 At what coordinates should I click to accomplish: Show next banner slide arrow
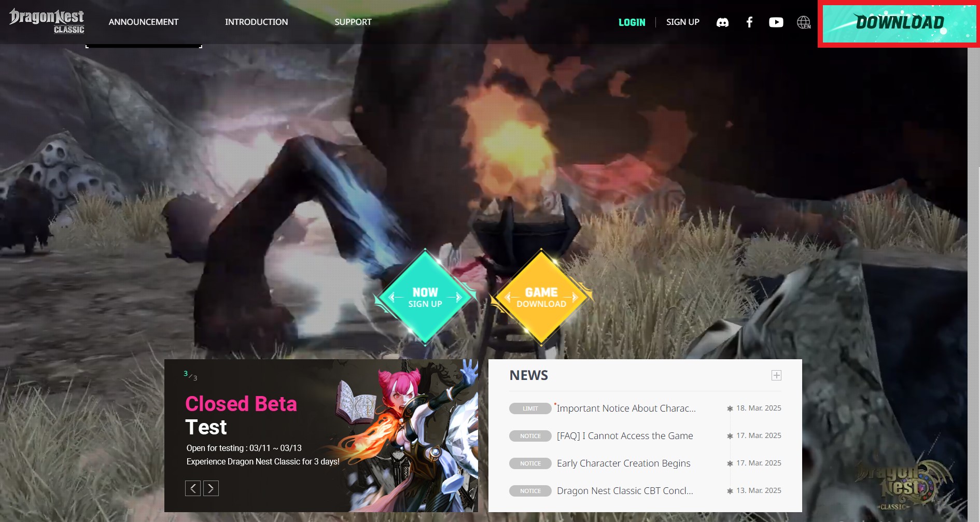[211, 488]
